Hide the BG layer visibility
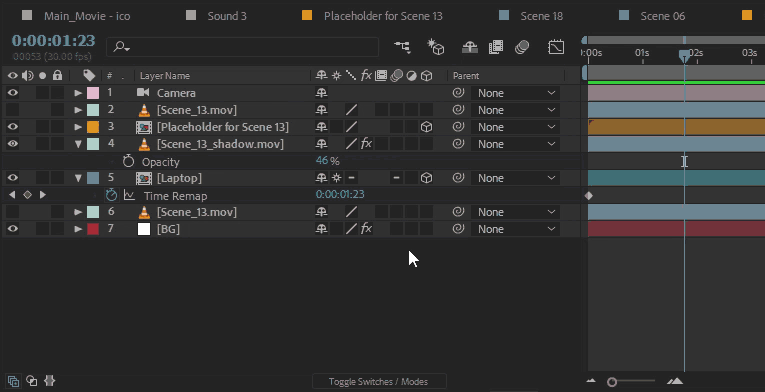The width and height of the screenshot is (765, 392). pyautogui.click(x=13, y=229)
